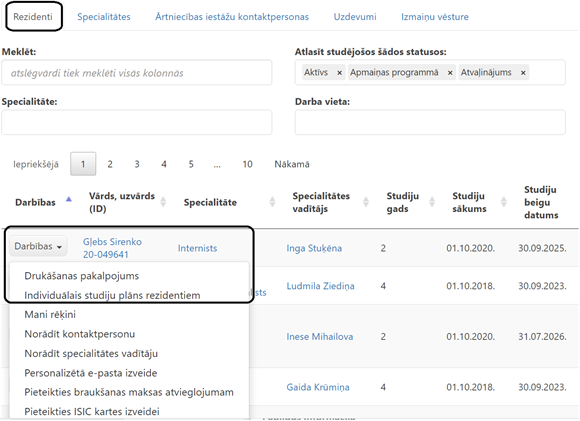Open the Izmaiņu vēsture tab
Viewport: 580px width, 421px height.
[435, 17]
